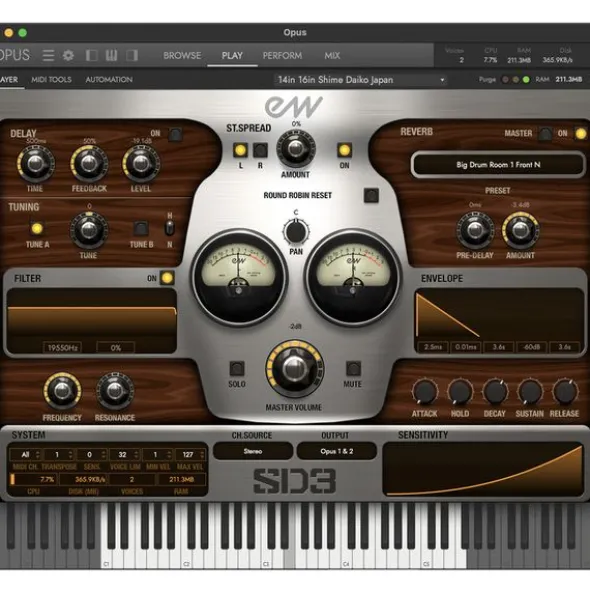
Task: Toggle the Filter ON light
Action: [x=167, y=278]
